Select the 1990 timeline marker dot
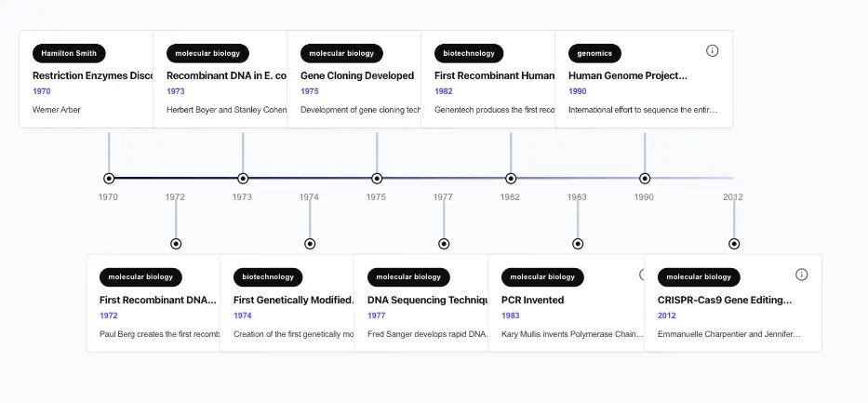 point(645,179)
